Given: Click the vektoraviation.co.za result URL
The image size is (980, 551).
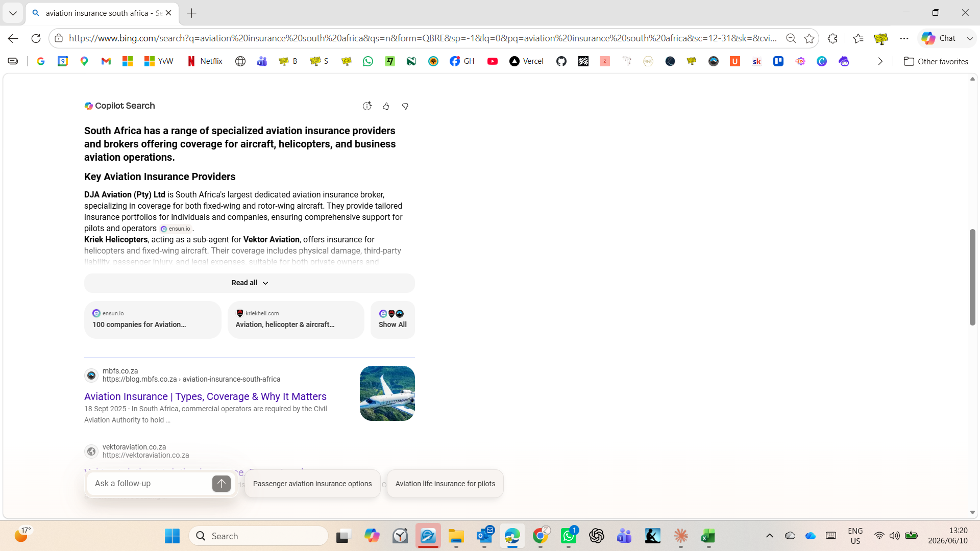Looking at the screenshot, I should coord(145,455).
